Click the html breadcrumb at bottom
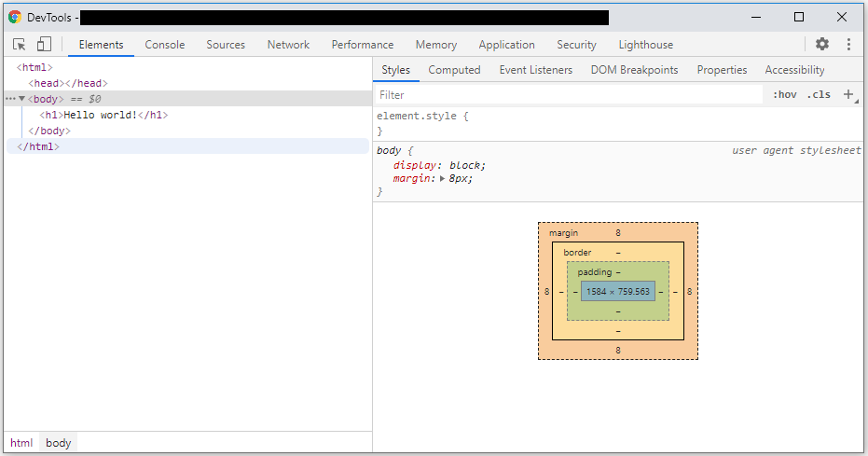This screenshot has width=868, height=456. coord(21,443)
